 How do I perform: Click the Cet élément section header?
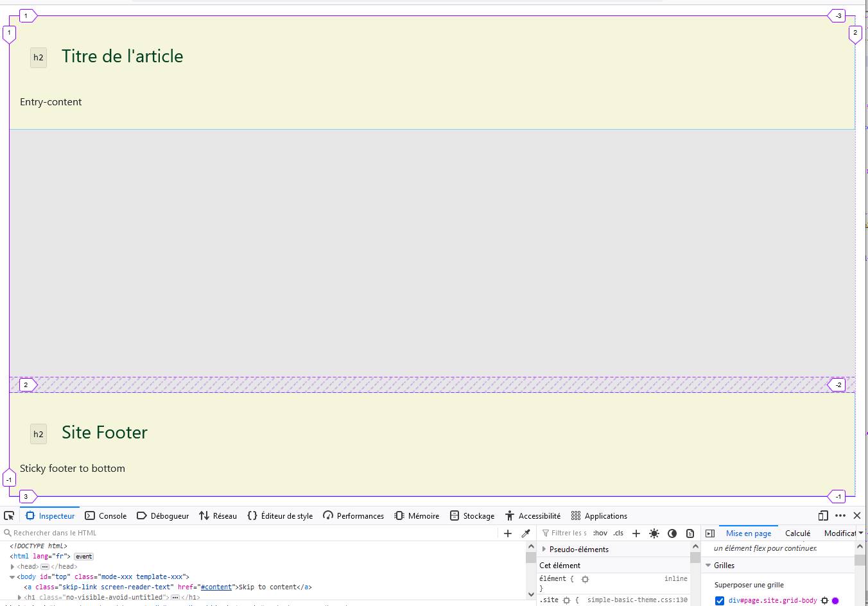(613, 566)
